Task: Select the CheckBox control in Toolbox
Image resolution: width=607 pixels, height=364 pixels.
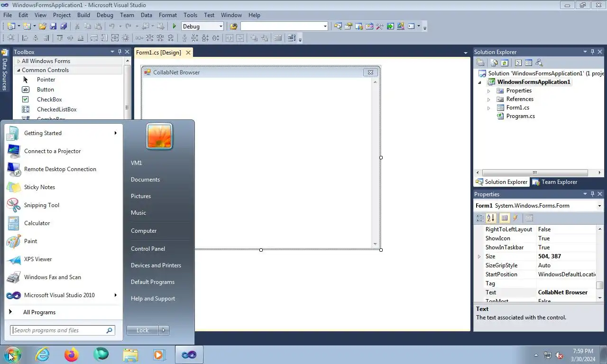Action: pos(49,100)
